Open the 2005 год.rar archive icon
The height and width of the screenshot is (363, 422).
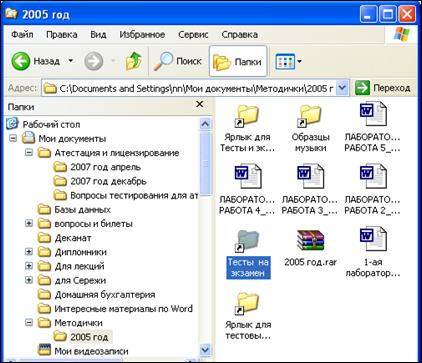tap(310, 240)
